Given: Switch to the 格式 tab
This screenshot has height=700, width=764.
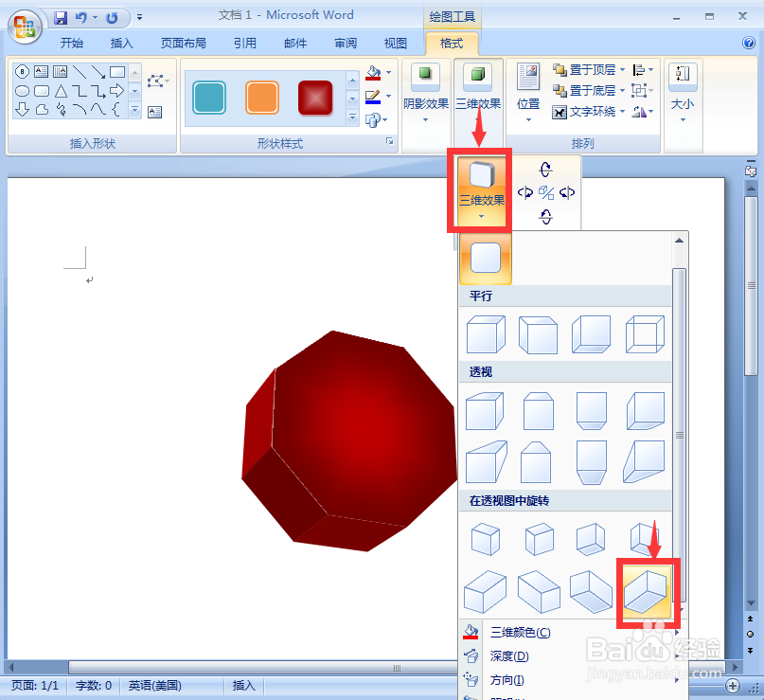Looking at the screenshot, I should point(452,44).
